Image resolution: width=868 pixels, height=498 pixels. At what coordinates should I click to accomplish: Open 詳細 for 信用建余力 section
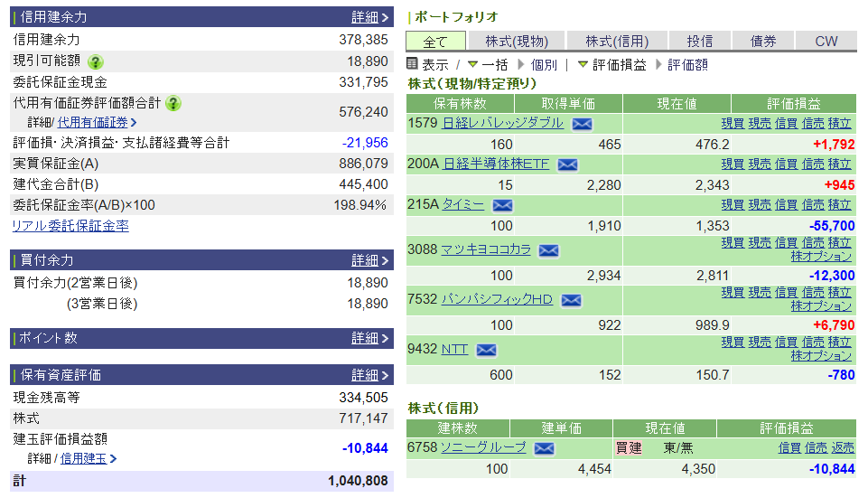pyautogui.click(x=369, y=17)
